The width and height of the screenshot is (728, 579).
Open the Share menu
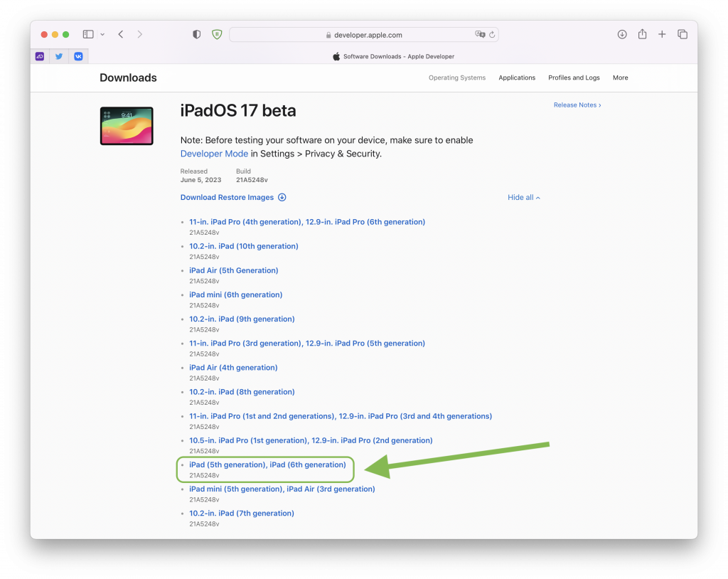click(642, 34)
